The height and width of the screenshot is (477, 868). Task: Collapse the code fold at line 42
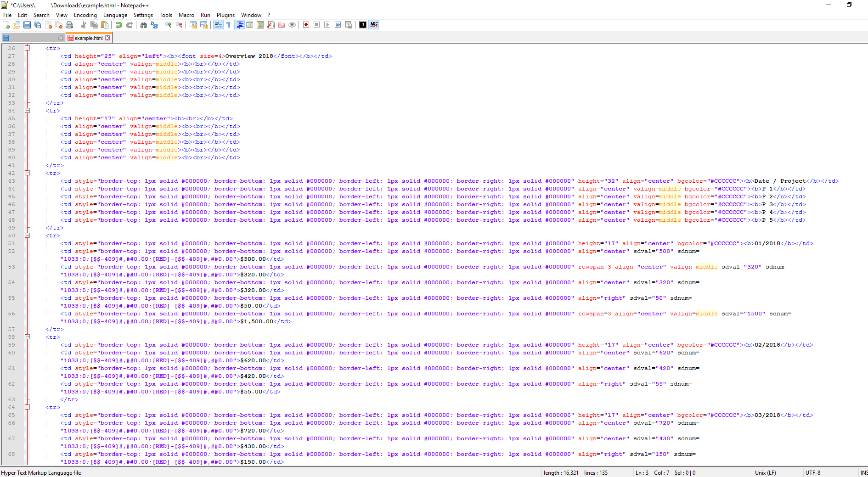28,173
